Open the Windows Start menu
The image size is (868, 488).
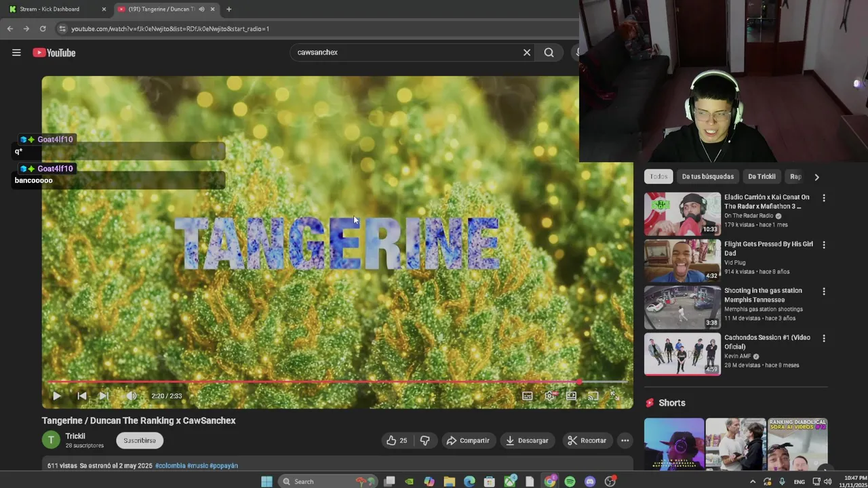pyautogui.click(x=267, y=481)
